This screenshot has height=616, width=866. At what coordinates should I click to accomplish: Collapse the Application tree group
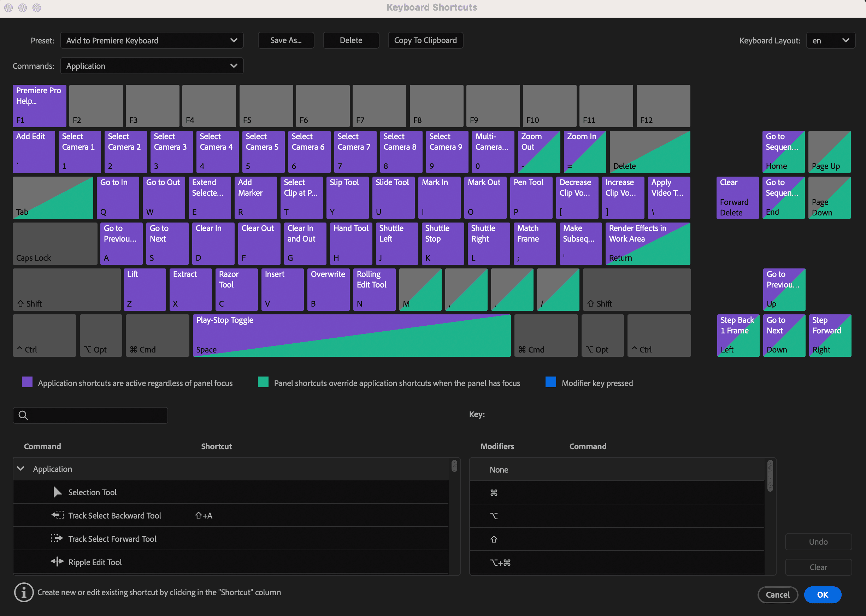point(21,469)
